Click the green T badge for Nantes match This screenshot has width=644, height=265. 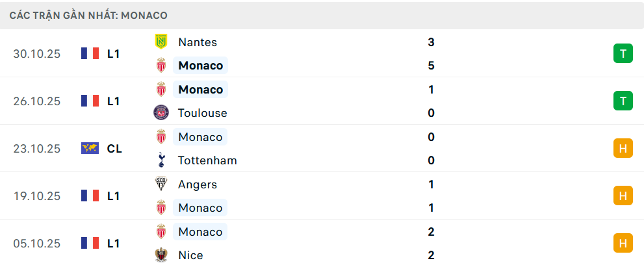(623, 53)
